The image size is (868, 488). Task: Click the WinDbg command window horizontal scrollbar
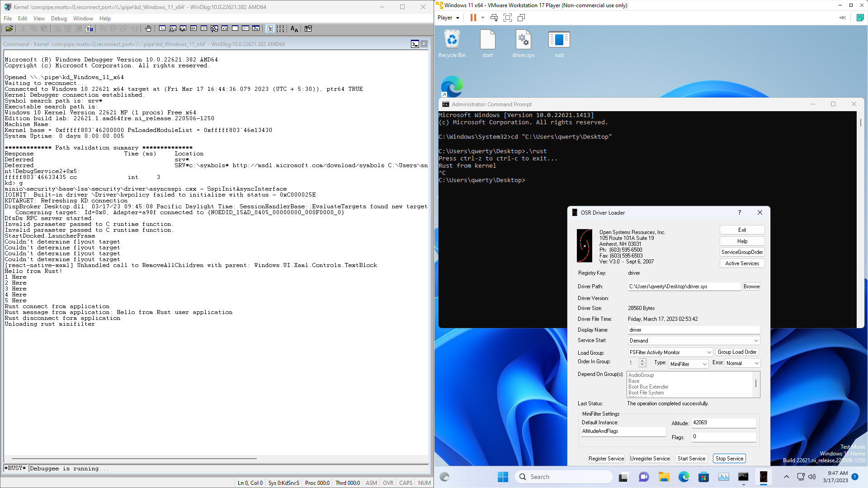[134, 459]
